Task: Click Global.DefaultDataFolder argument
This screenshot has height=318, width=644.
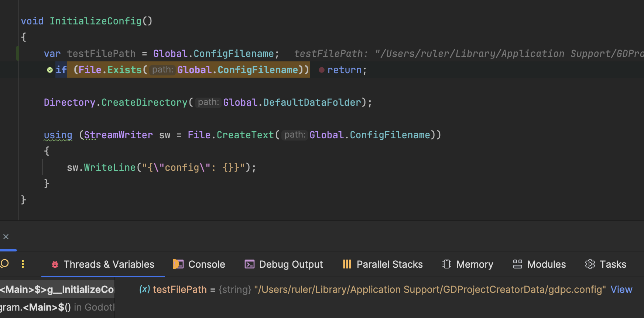Action: click(292, 102)
